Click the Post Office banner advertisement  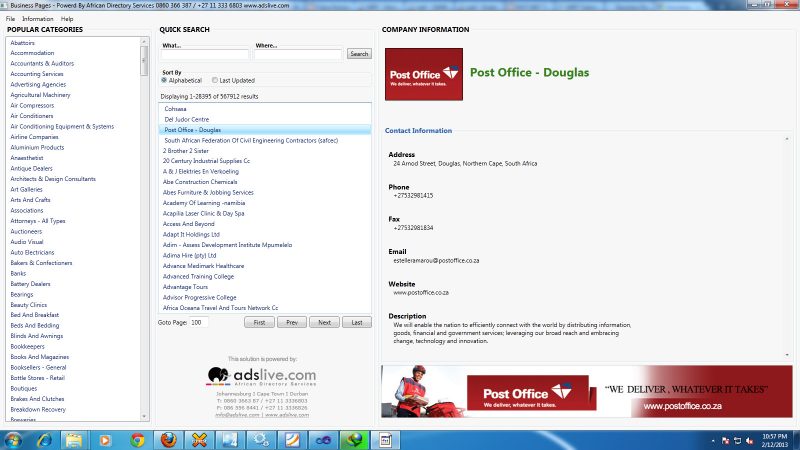[587, 391]
